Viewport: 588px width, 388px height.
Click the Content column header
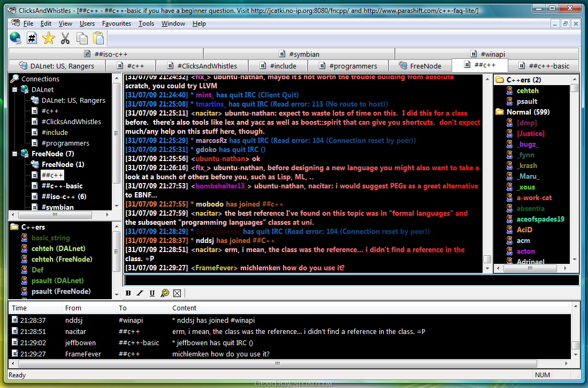point(184,308)
